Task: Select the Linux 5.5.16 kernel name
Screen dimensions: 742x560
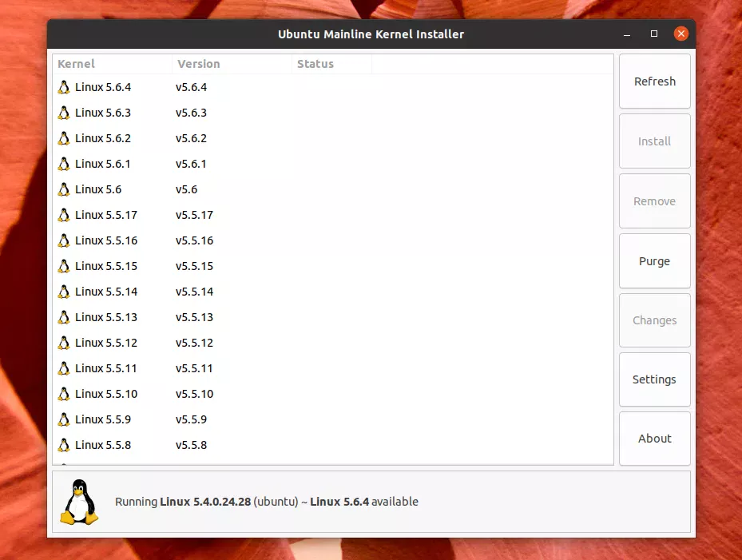Action: 106,240
